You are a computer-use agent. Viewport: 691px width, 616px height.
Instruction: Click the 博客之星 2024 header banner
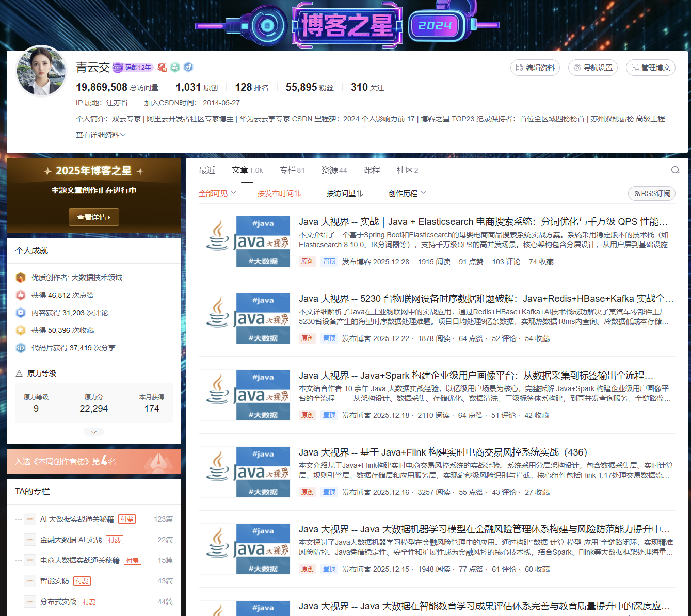(347, 25)
